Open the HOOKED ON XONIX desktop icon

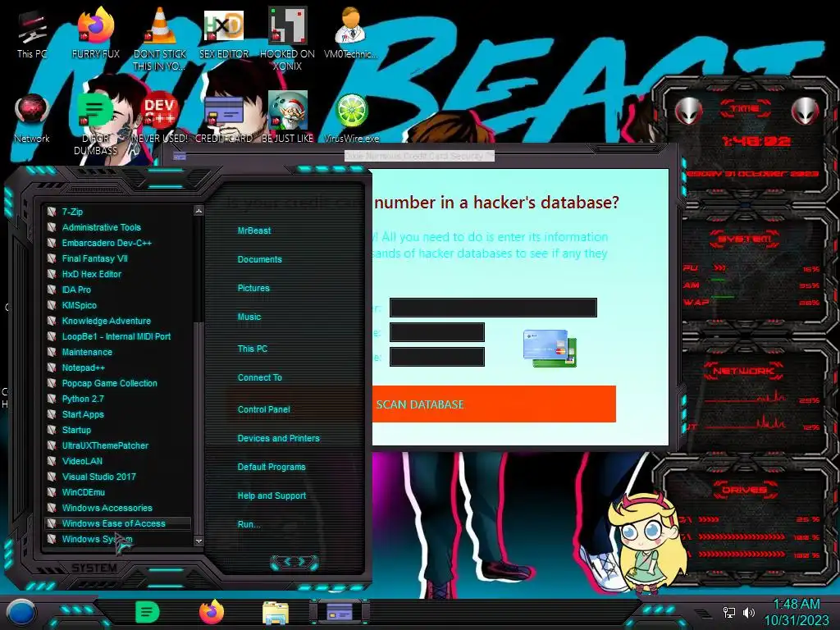point(288,39)
